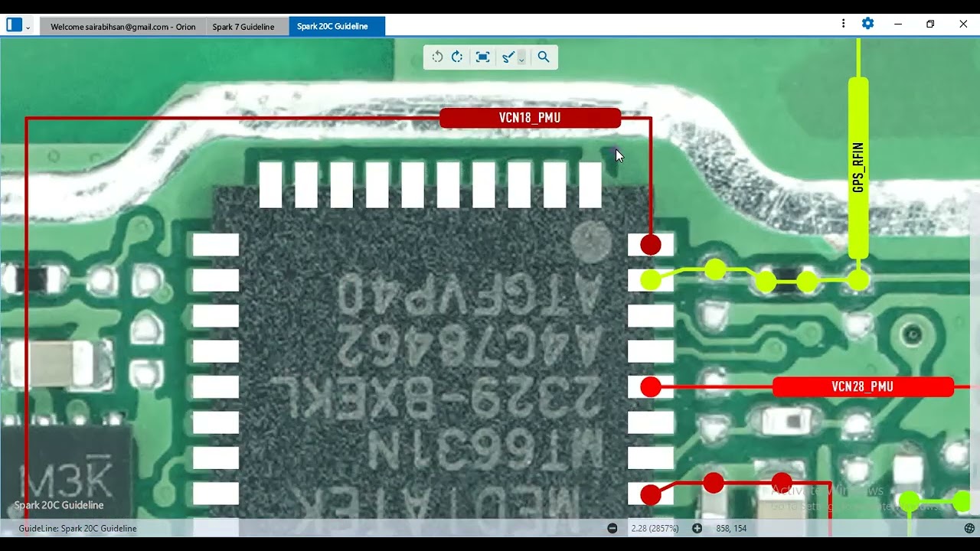This screenshot has height=551, width=980.
Task: Rotate the board view counter-clockwise
Action: (x=437, y=57)
